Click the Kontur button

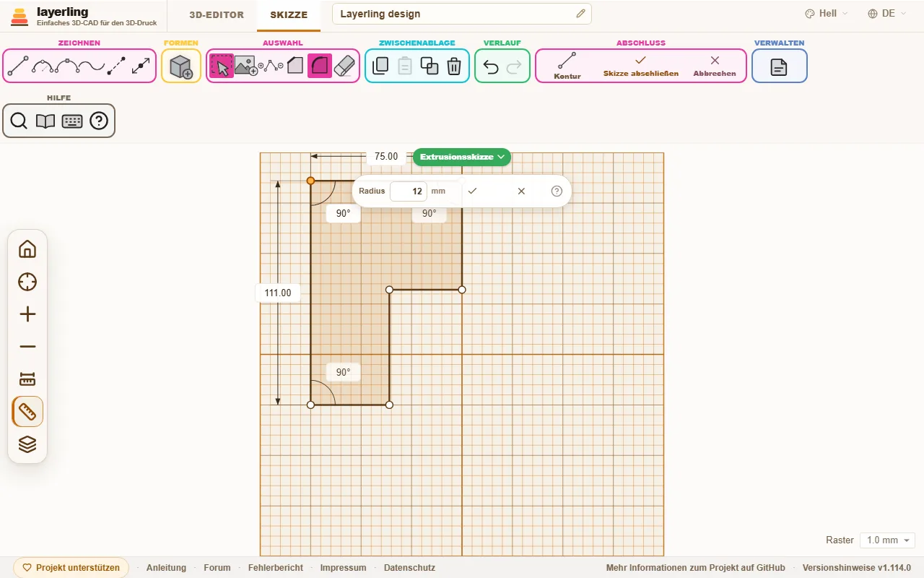click(x=567, y=66)
